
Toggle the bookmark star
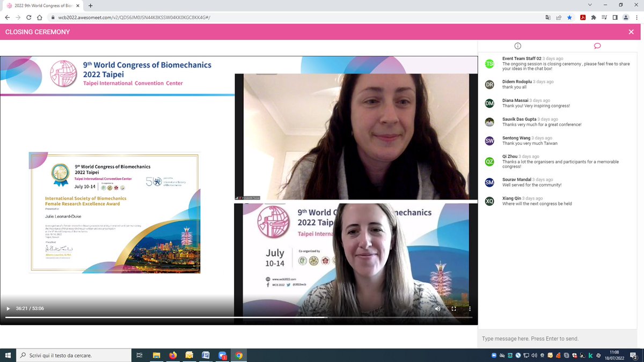tap(569, 17)
